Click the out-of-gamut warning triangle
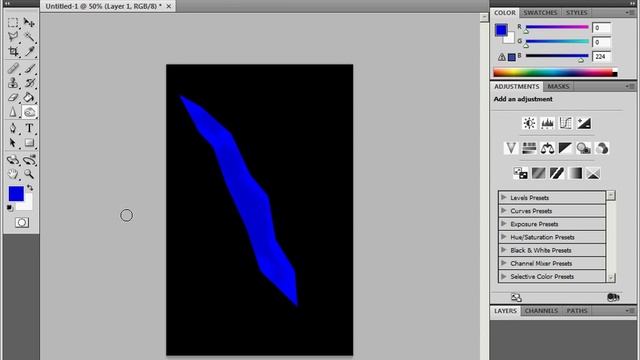Viewport: 640px width, 360px height. pyautogui.click(x=502, y=57)
